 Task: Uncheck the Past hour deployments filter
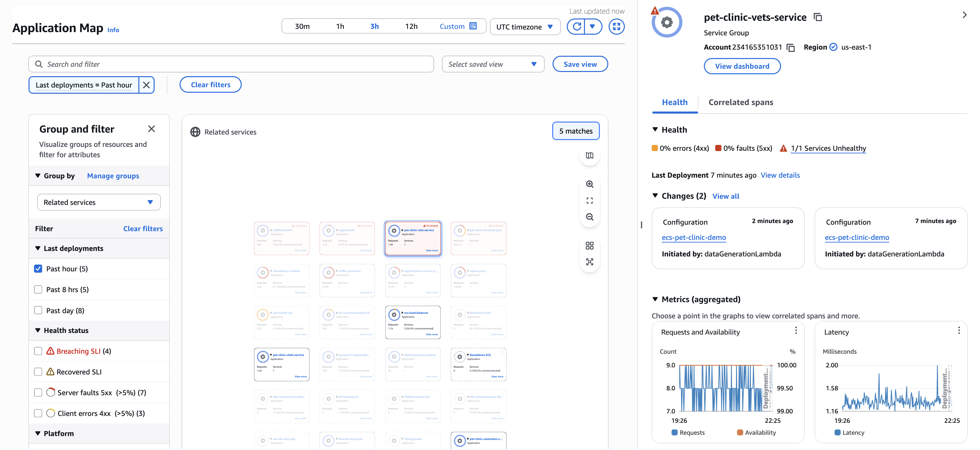[38, 268]
